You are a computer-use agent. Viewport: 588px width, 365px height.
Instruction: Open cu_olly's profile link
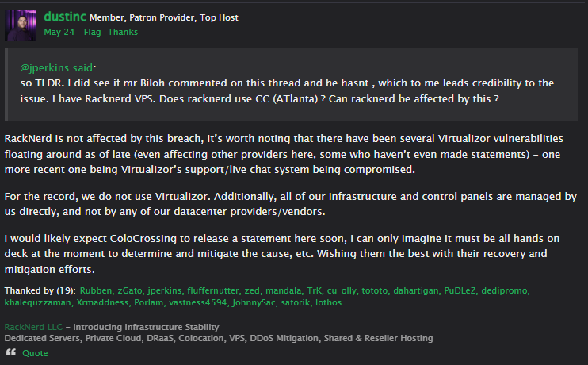(342, 290)
